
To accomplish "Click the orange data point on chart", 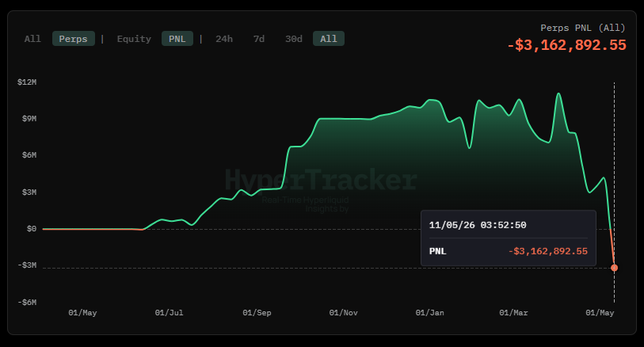I will click(615, 268).
